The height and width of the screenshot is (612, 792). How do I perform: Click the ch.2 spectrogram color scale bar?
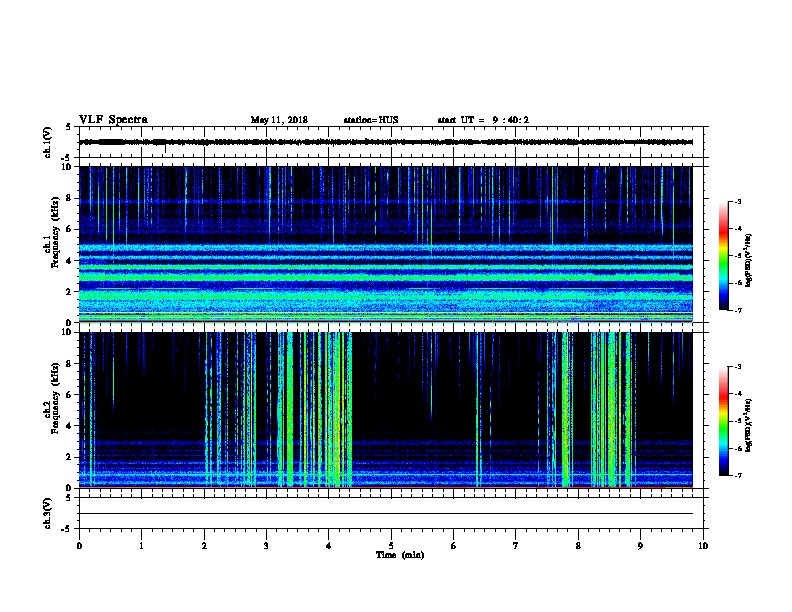point(724,421)
